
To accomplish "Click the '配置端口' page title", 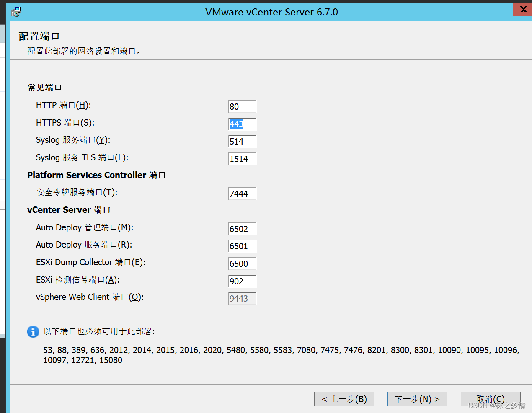I will 39,36.
